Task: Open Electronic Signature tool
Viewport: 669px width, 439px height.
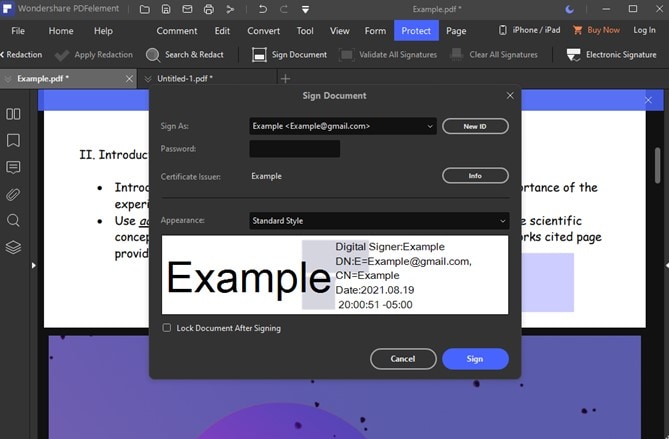Action: 611,55
